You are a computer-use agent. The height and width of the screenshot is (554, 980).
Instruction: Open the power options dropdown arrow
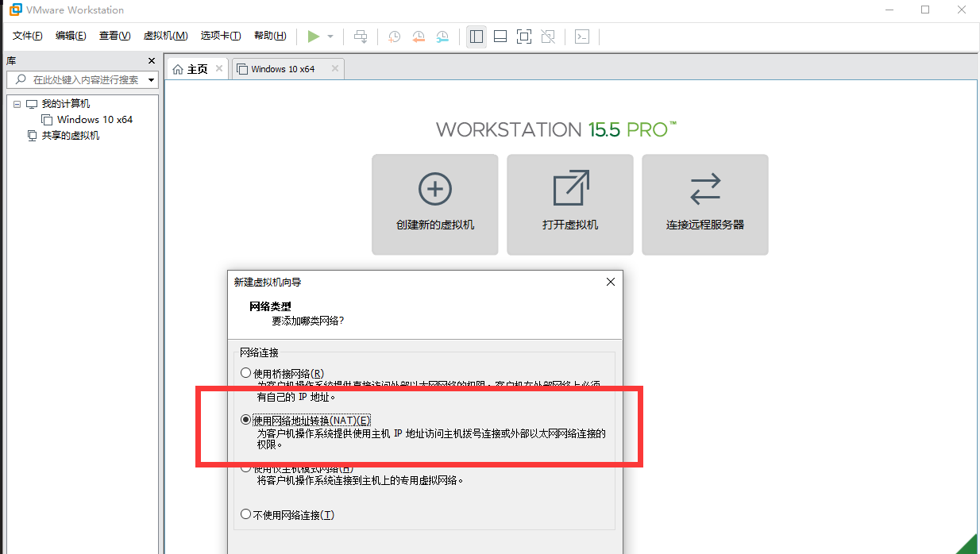point(330,37)
